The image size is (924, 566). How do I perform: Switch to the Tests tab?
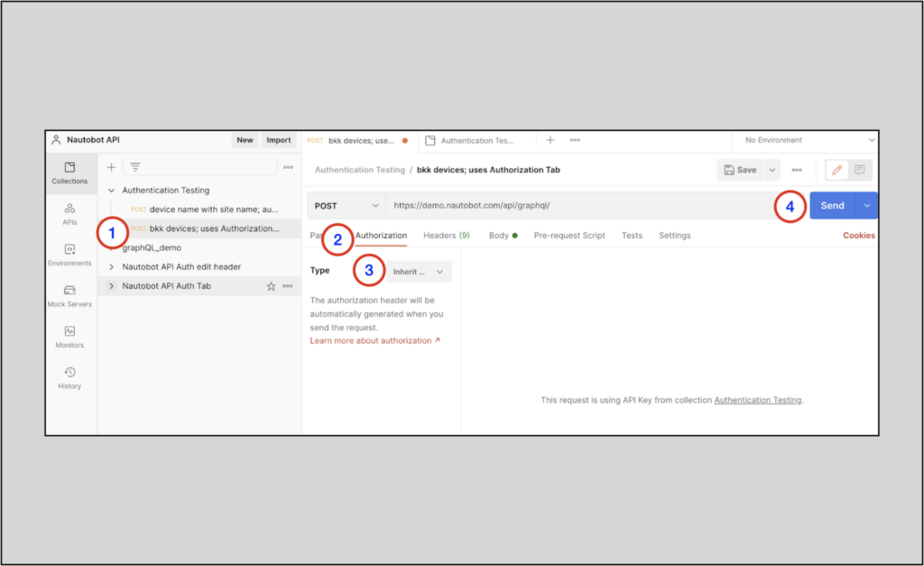[632, 236]
